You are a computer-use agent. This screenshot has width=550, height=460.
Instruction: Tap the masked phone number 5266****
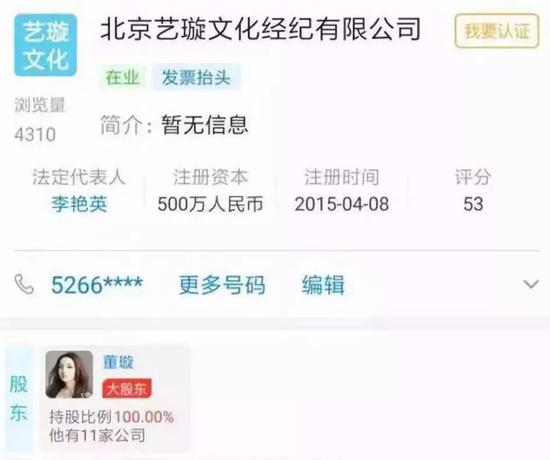click(97, 285)
